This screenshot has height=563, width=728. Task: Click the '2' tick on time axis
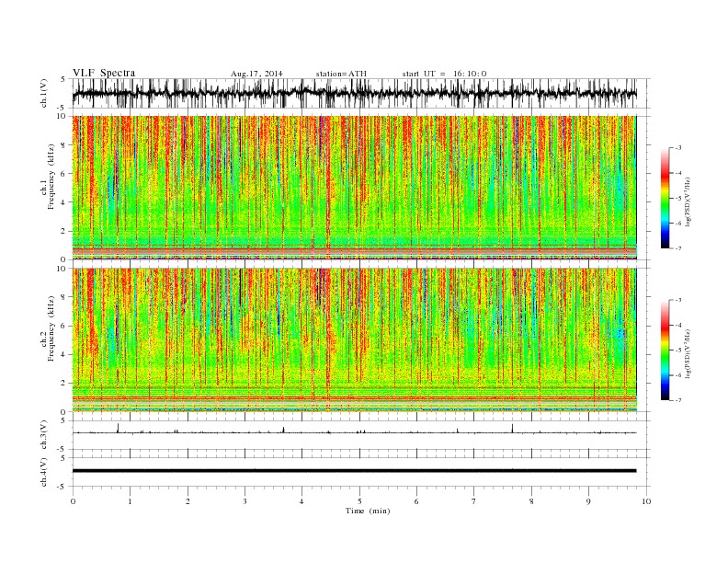[x=188, y=501]
